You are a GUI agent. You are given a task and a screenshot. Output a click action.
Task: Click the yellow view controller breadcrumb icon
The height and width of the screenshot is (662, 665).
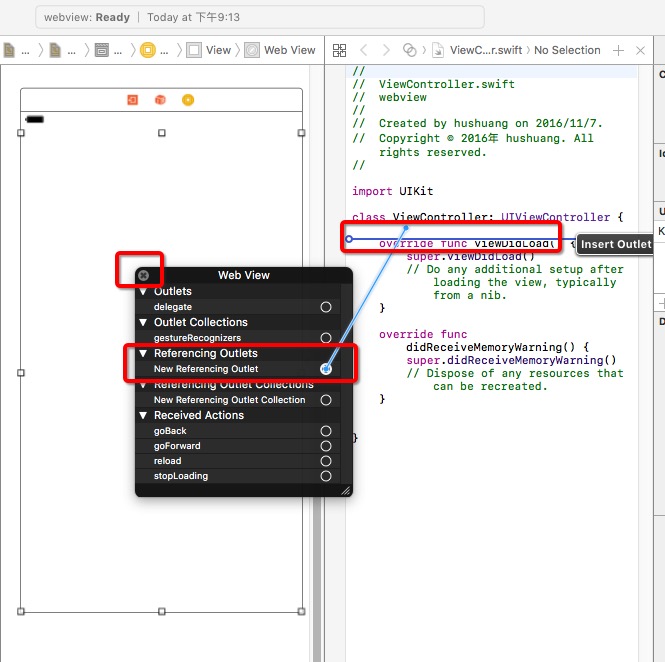coord(148,50)
